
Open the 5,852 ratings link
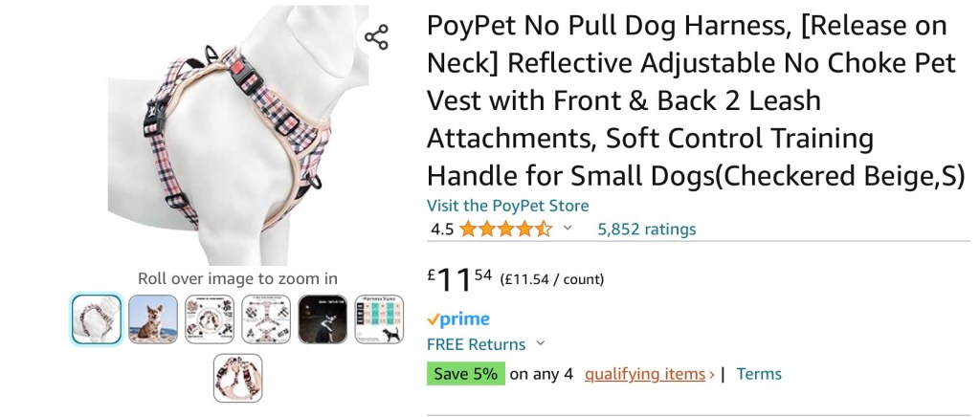click(646, 229)
